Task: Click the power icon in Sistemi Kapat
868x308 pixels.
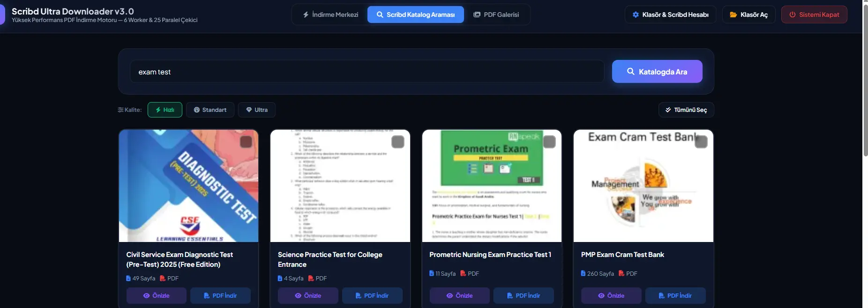Action: coord(793,15)
